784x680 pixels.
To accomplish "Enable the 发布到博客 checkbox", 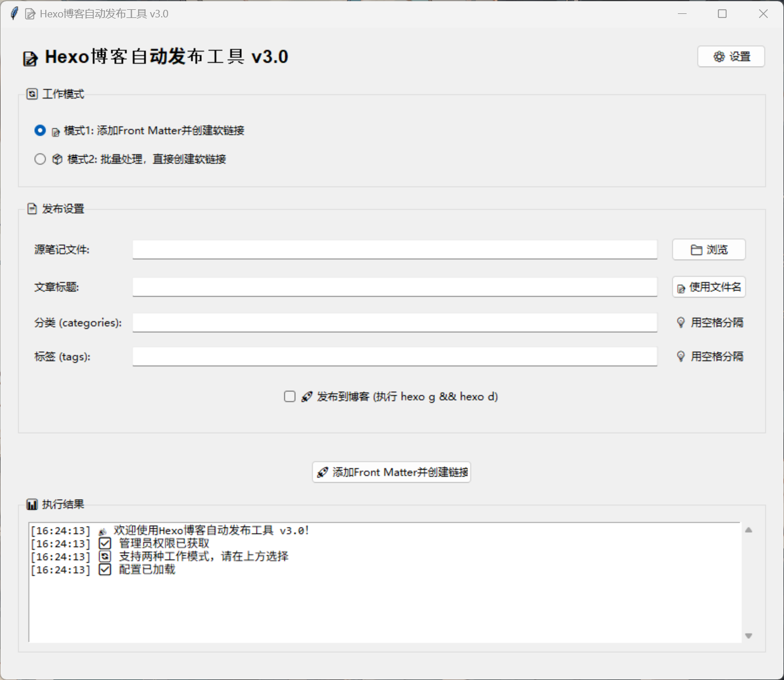I will [290, 397].
